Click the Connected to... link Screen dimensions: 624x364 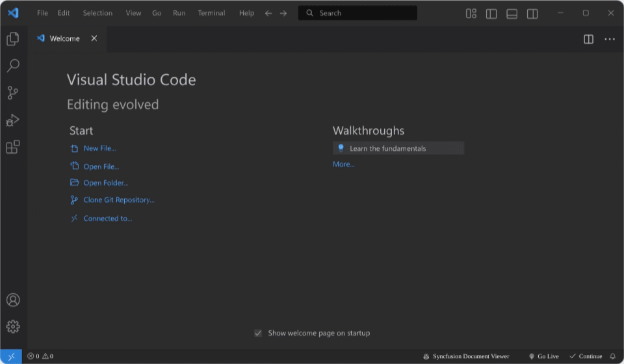click(x=108, y=218)
